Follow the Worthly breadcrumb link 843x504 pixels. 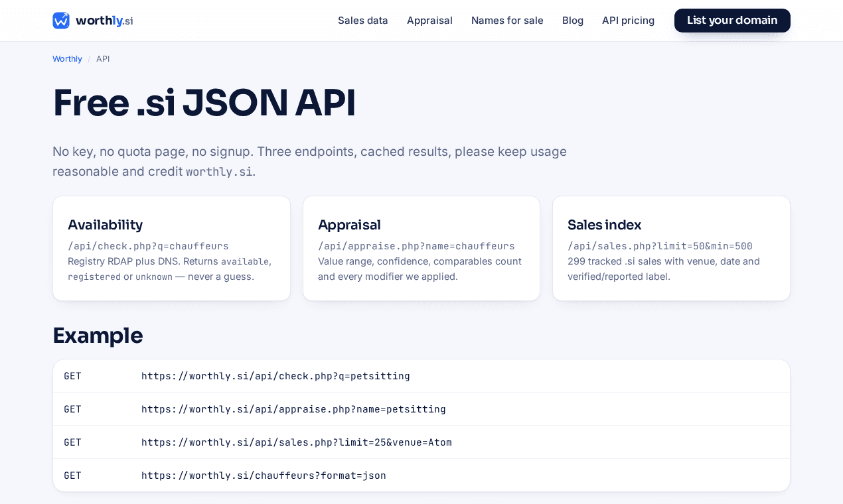tap(67, 59)
